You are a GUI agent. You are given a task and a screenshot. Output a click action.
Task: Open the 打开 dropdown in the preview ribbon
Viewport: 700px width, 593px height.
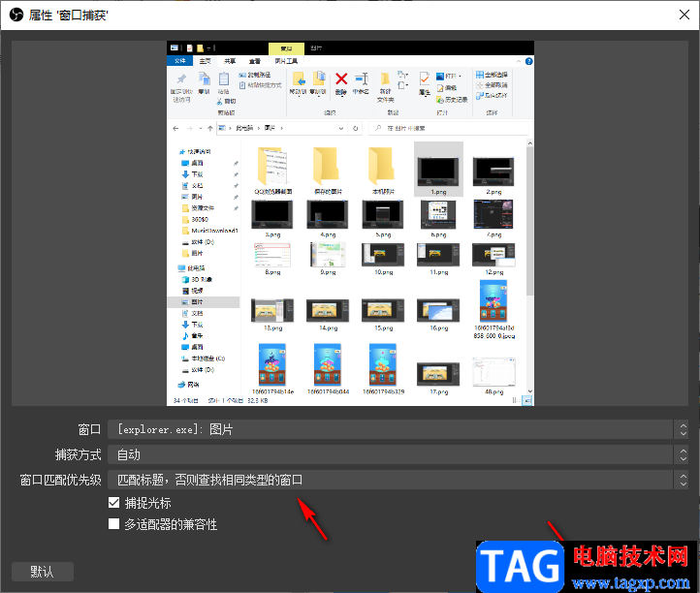449,76
